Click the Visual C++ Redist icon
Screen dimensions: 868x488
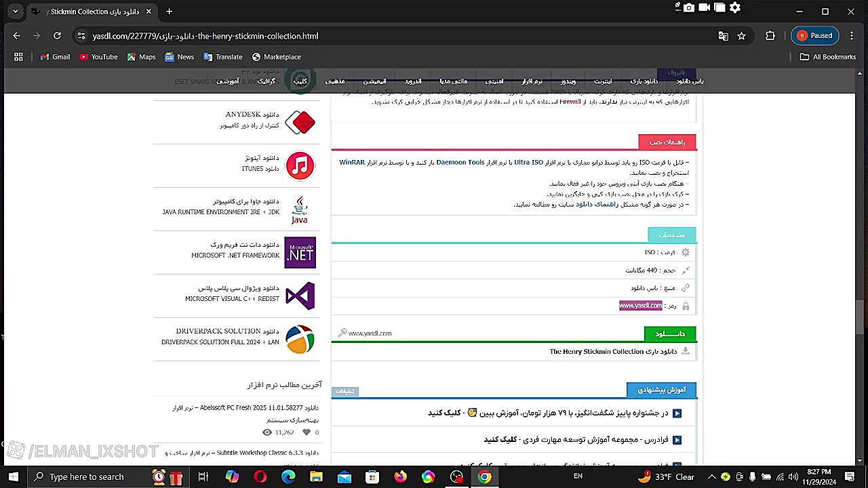tap(300, 296)
